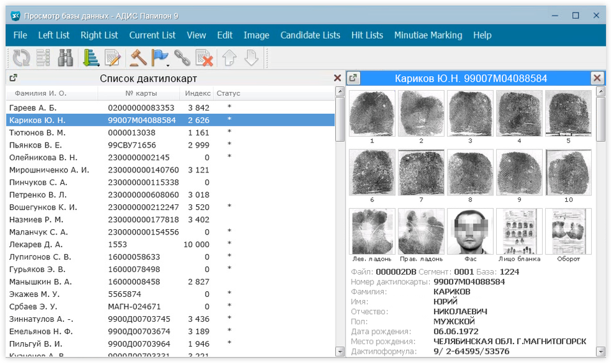Click the chain link toolbar icon
Image resolution: width=611 pixels, height=364 pixels.
[183, 58]
